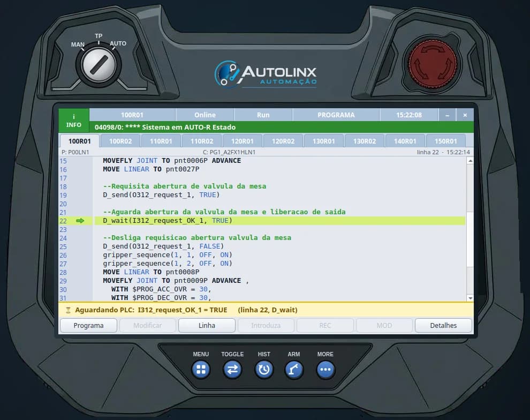Click the Online status cell
This screenshot has width=530, height=420.
[205, 115]
